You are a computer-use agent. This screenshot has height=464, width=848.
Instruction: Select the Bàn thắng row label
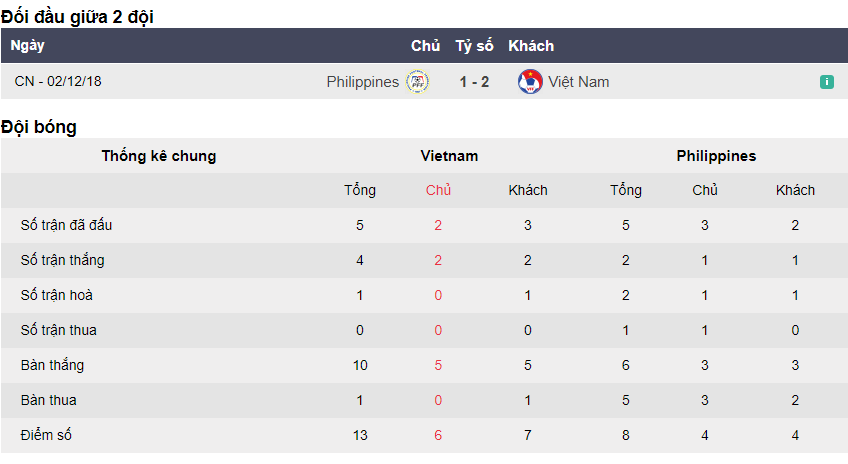49,365
